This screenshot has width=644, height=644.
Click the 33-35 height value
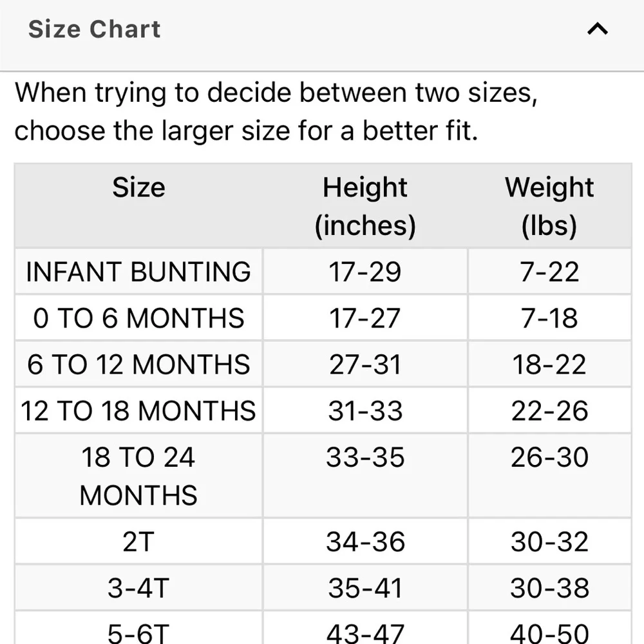click(x=365, y=457)
